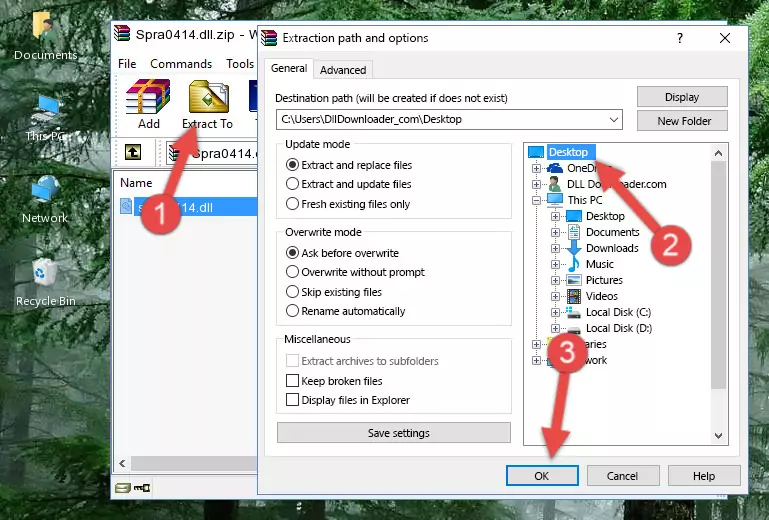
Task: Collapse the This PC tree node
Action: point(536,200)
